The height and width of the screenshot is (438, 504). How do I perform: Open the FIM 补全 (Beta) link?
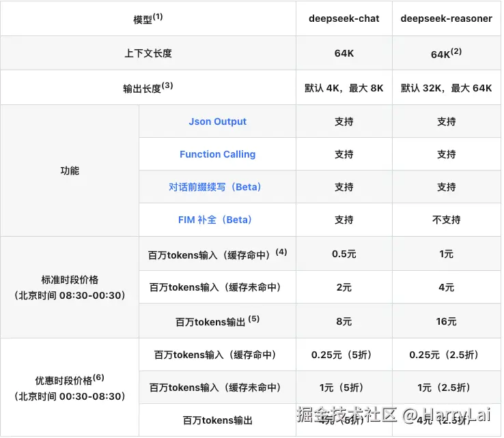214,220
